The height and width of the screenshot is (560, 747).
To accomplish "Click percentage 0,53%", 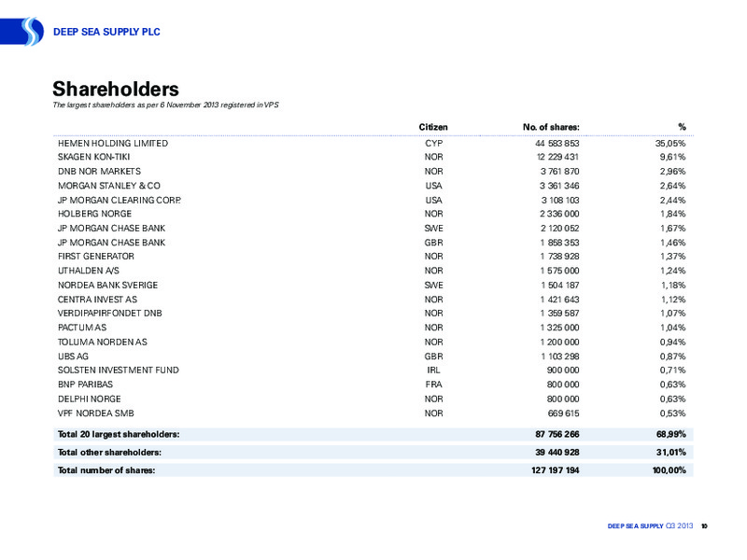I will point(672,413).
